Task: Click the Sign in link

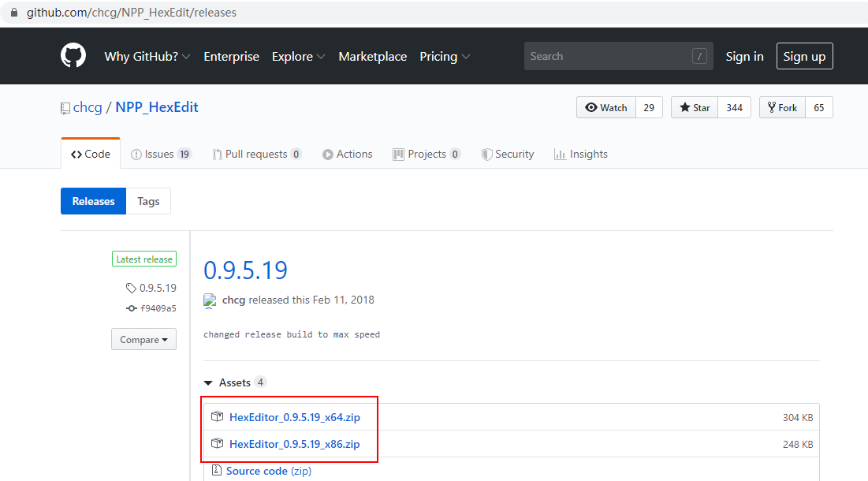Action: pyautogui.click(x=744, y=57)
